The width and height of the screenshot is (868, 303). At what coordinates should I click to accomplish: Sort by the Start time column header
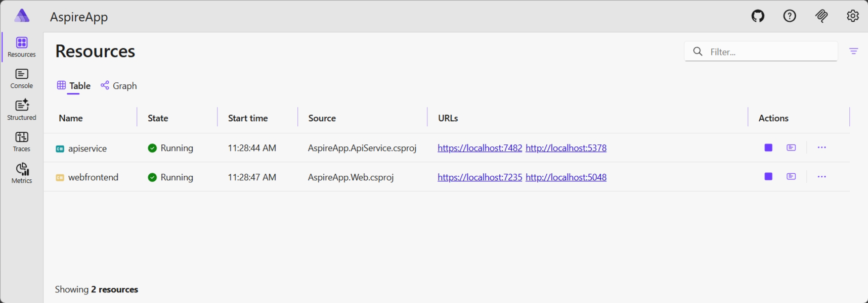(248, 118)
